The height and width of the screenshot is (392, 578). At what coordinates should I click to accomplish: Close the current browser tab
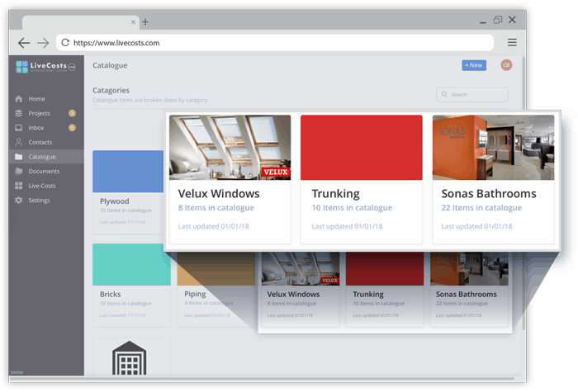[x=133, y=22]
